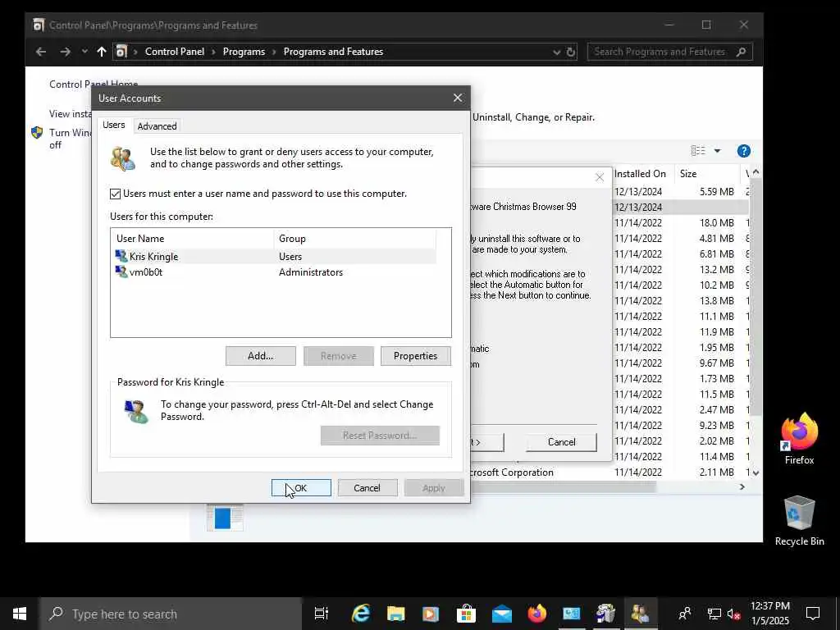Click the muted volume tray icon
The width and height of the screenshot is (840, 630).
734,614
